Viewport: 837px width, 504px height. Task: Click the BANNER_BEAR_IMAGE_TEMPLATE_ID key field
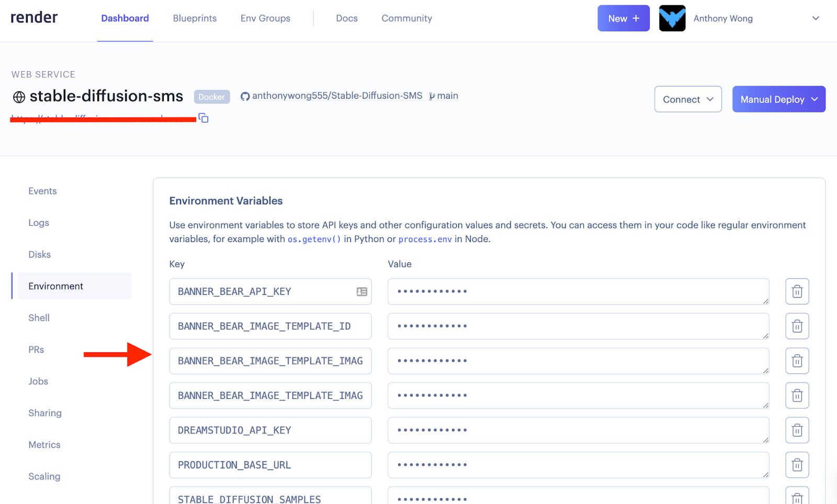(x=270, y=326)
